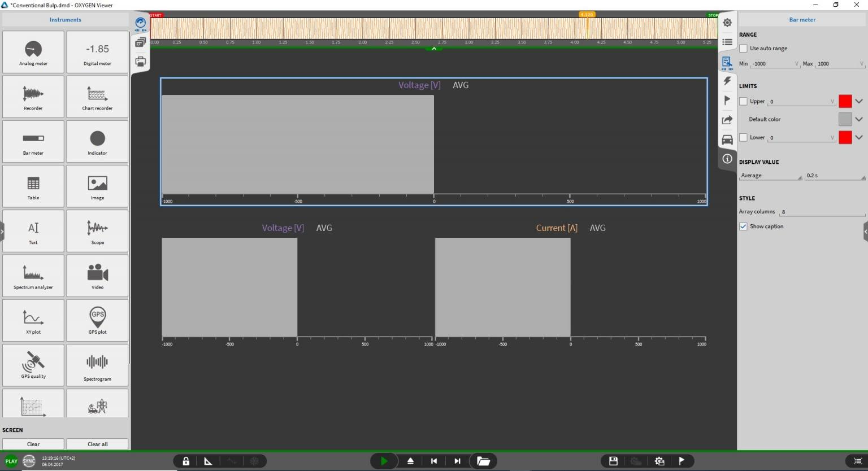Collapse the timeline overview with the chevron

(x=434, y=49)
